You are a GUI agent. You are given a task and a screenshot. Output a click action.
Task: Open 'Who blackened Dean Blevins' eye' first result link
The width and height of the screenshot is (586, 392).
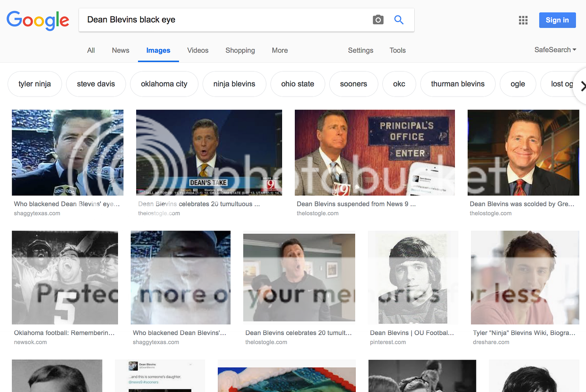[67, 204]
